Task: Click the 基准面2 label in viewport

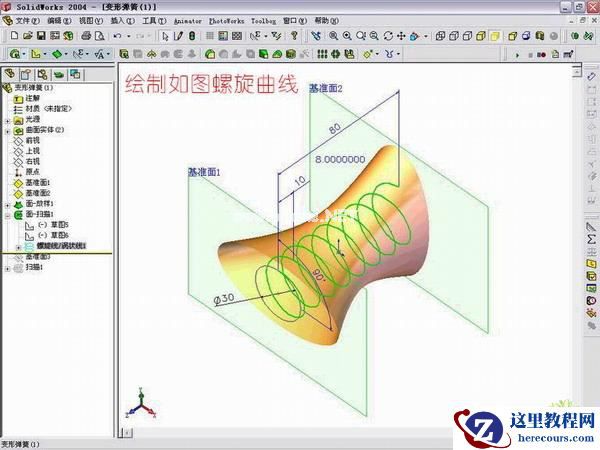Action: [325, 88]
